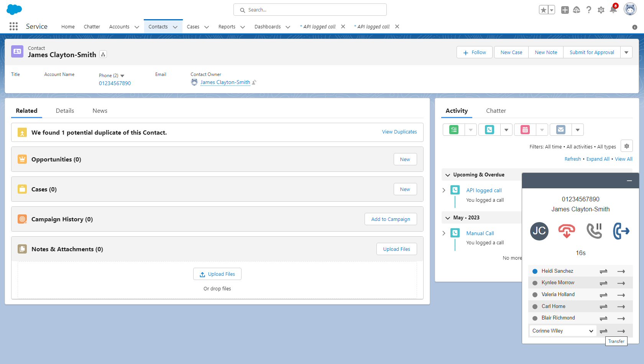Go to the Chatter nav tab

pos(92,26)
